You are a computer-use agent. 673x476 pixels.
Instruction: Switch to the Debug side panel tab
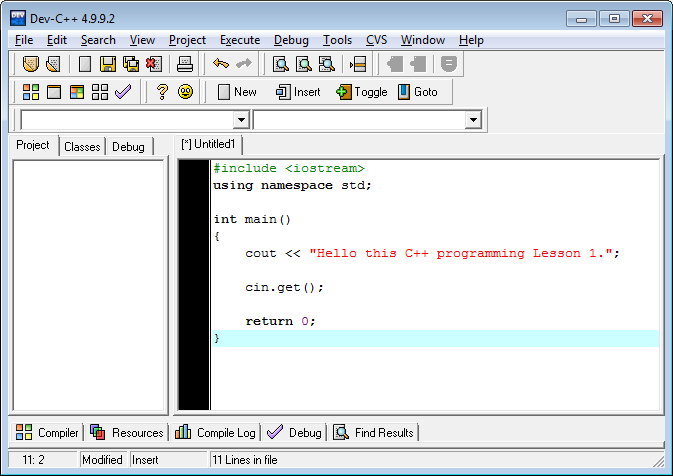coord(128,147)
